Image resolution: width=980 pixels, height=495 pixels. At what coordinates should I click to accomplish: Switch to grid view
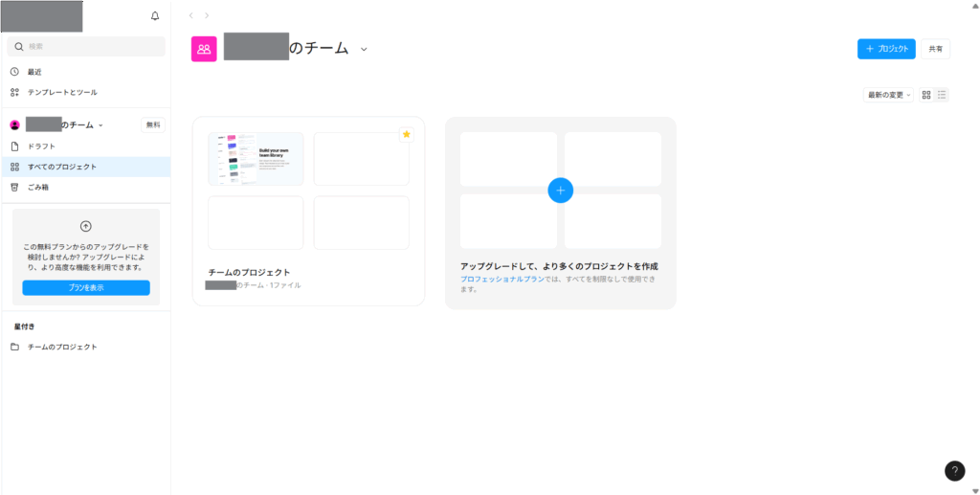(x=925, y=95)
